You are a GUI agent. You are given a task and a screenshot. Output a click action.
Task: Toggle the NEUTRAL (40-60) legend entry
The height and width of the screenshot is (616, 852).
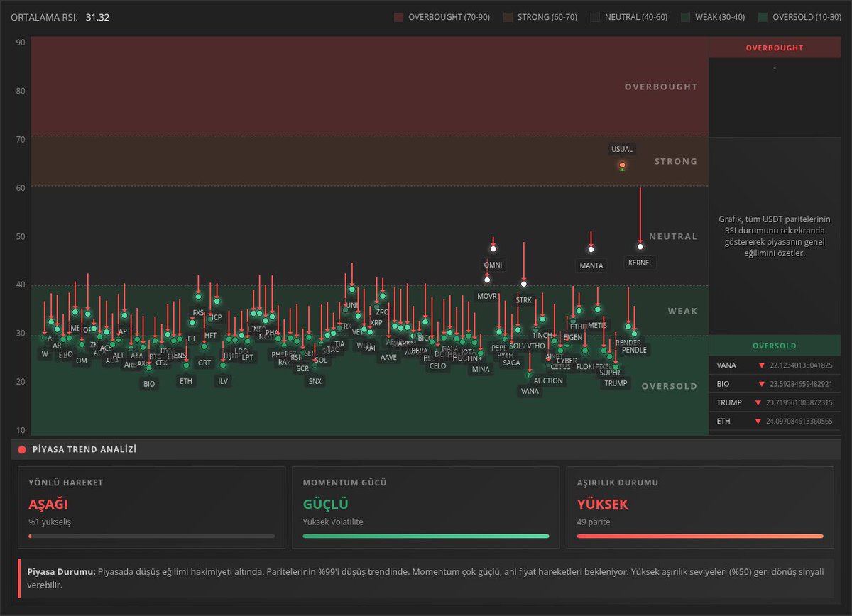coord(628,17)
